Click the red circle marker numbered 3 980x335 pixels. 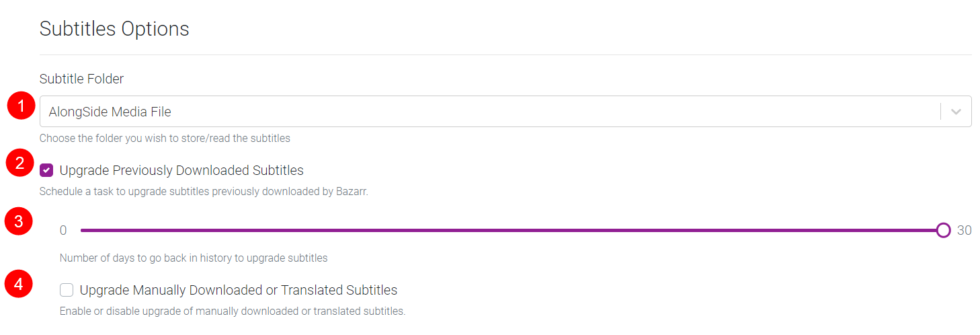pos(19,222)
